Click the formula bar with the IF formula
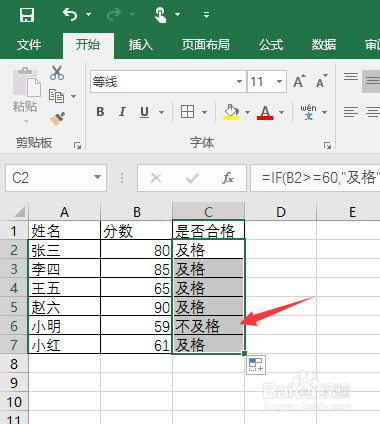This screenshot has height=424, width=380. click(315, 178)
